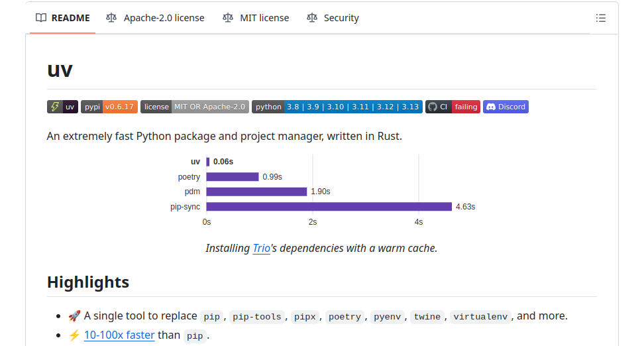Screen dimensions: 644x346
Task: Open the Discord badge
Action: tap(506, 107)
